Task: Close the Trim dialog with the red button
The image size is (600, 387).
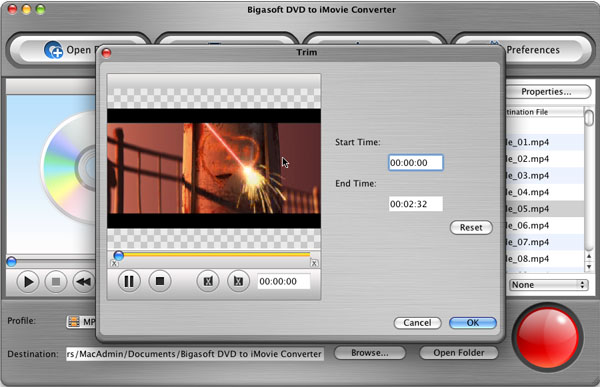Action: pos(107,52)
